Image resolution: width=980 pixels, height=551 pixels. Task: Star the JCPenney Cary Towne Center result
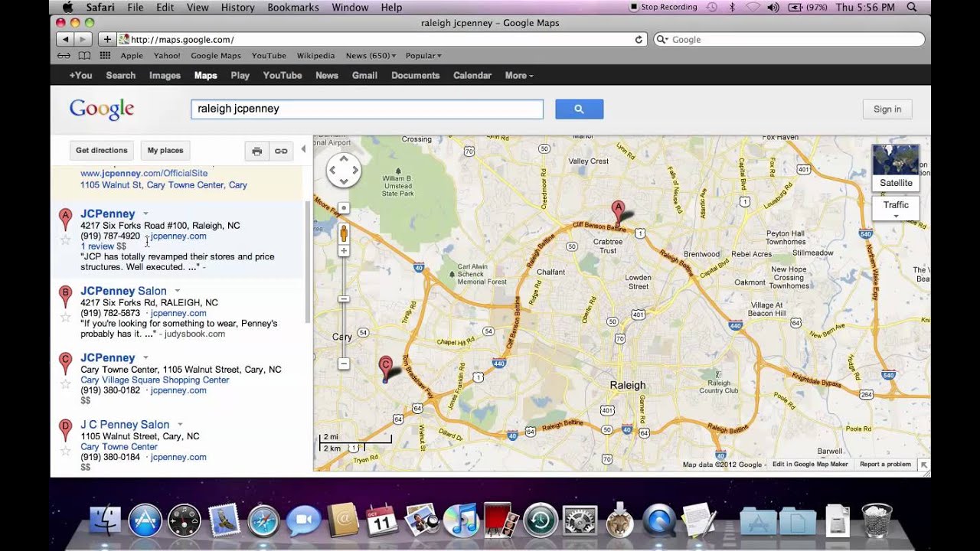pos(66,383)
